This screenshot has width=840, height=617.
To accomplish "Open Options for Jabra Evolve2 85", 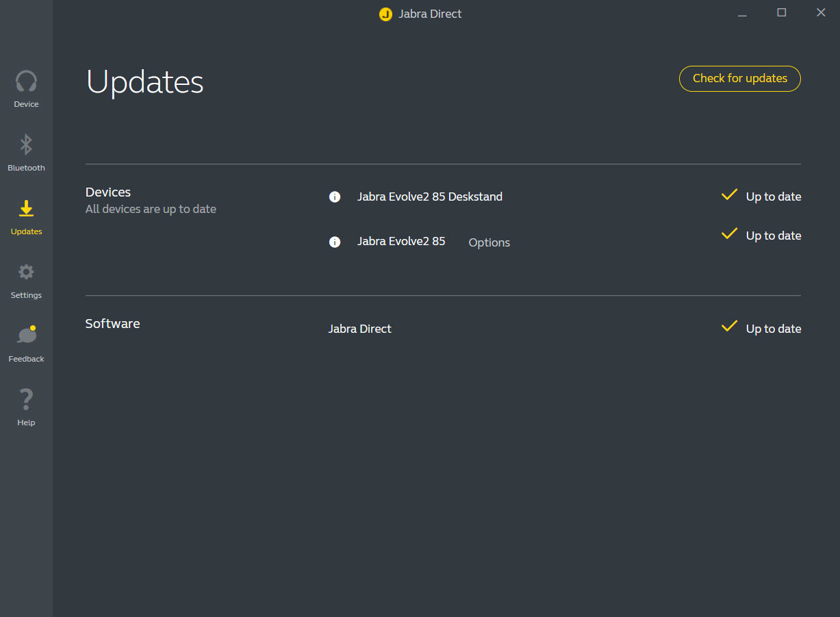I will pos(489,242).
